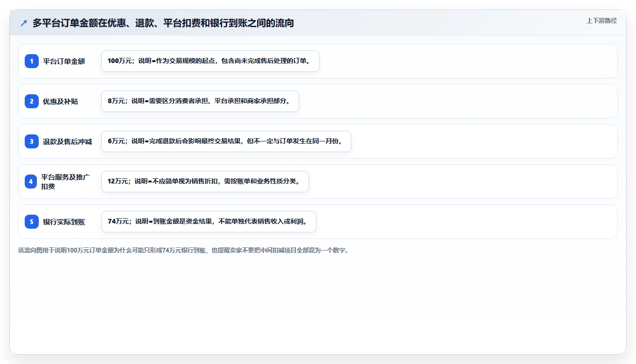Click the step 4 number badge

pyautogui.click(x=31, y=182)
